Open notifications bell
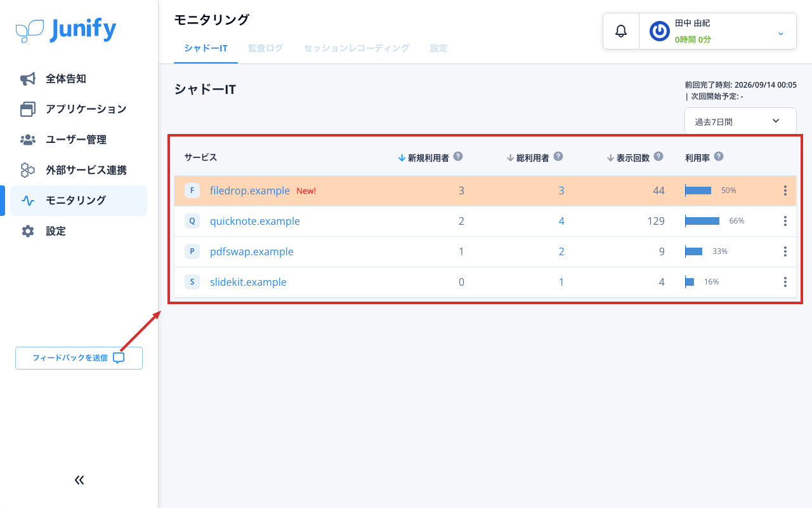 click(621, 30)
